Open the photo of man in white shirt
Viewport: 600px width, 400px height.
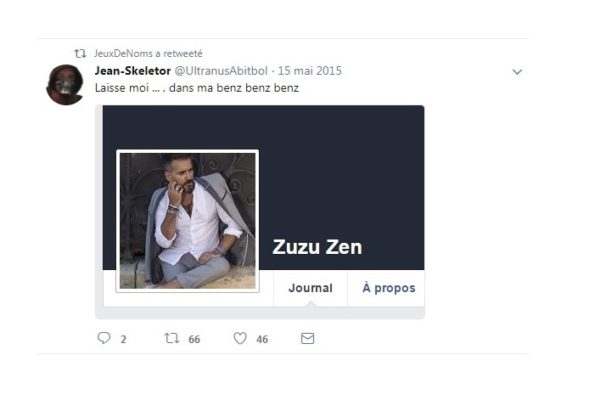(188, 221)
